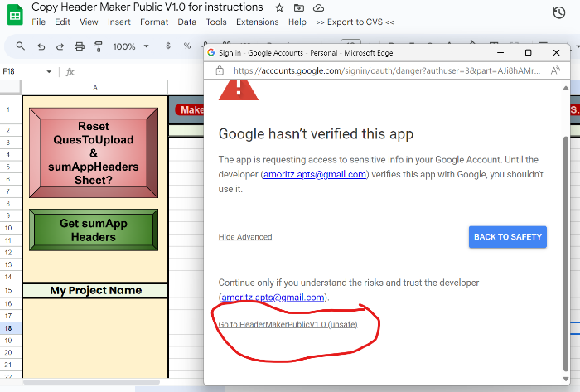Click the spreadsheet title text

click(x=147, y=7)
